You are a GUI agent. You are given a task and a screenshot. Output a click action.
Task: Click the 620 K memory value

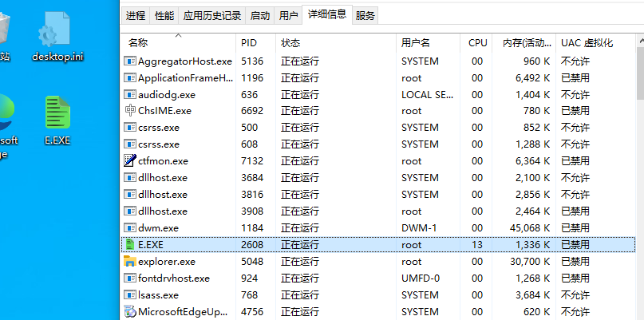click(536, 312)
